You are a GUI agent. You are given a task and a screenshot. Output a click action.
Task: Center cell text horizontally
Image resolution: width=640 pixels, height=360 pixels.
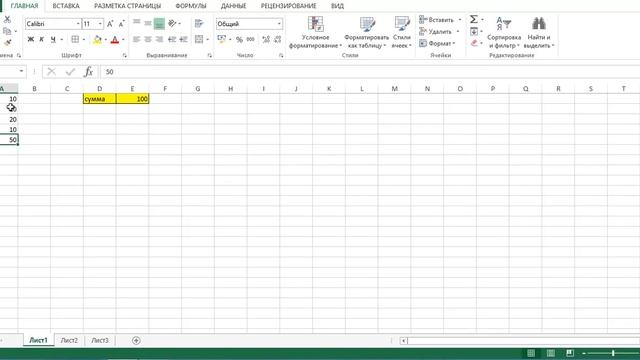pyautogui.click(x=148, y=40)
